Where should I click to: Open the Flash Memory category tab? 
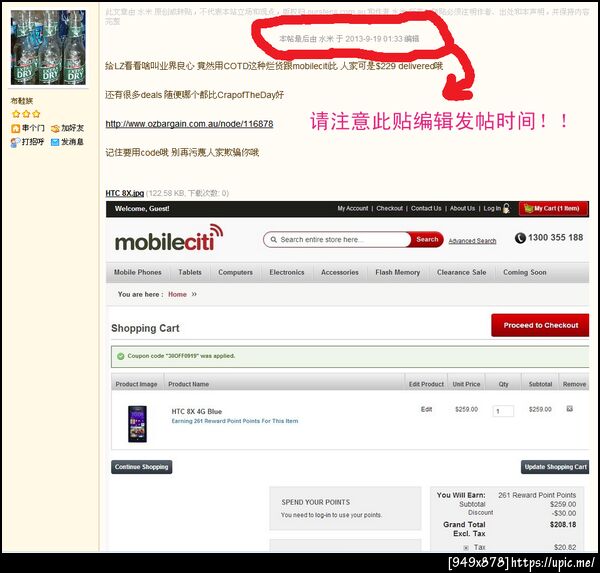tap(398, 273)
